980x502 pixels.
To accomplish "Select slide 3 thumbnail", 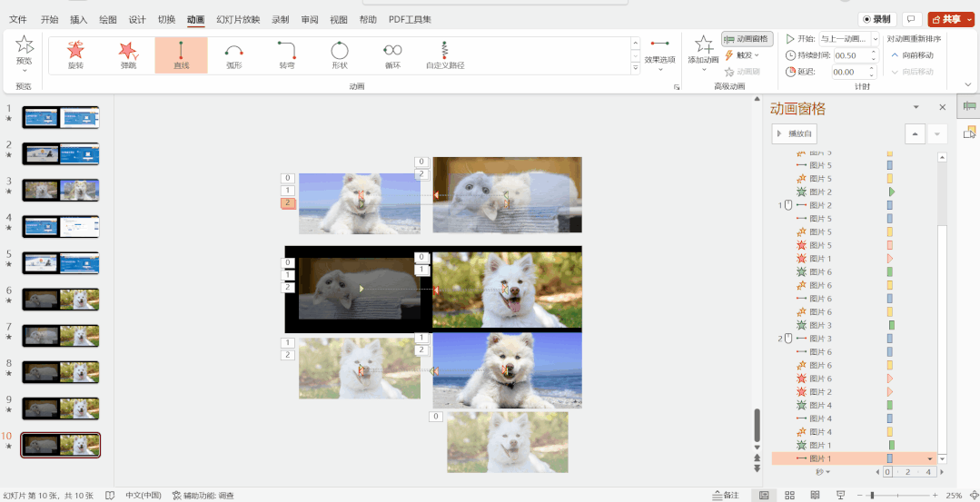I will point(61,190).
